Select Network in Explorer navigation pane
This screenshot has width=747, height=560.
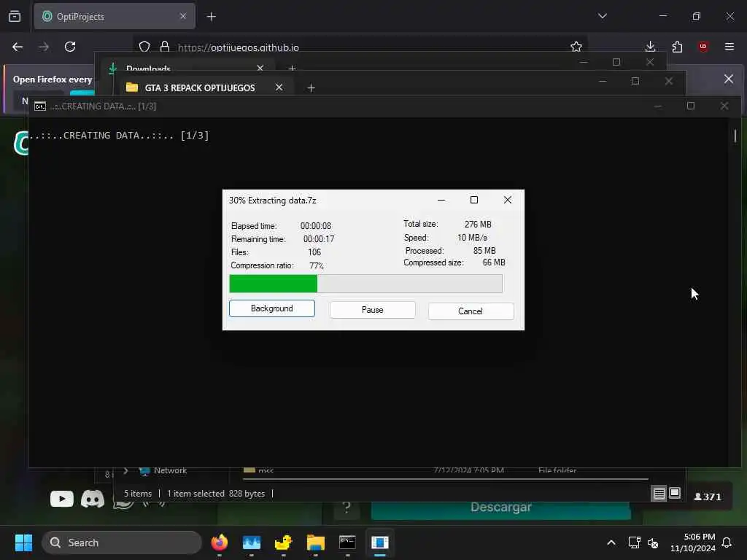[x=170, y=470]
